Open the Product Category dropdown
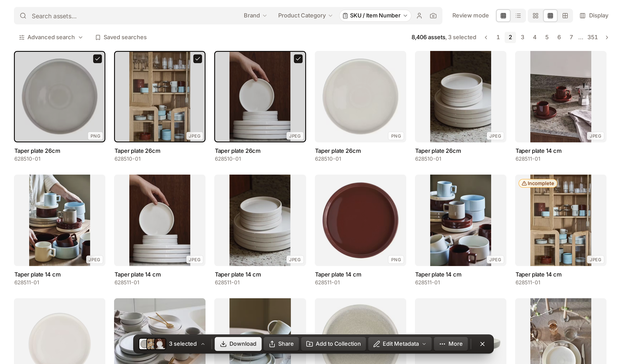The height and width of the screenshot is (364, 627). (x=305, y=16)
